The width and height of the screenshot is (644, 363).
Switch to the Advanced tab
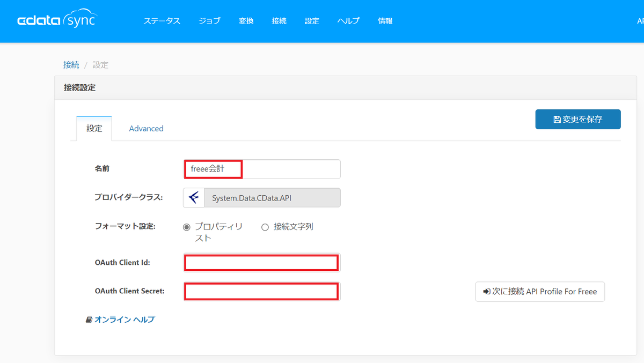tap(146, 129)
